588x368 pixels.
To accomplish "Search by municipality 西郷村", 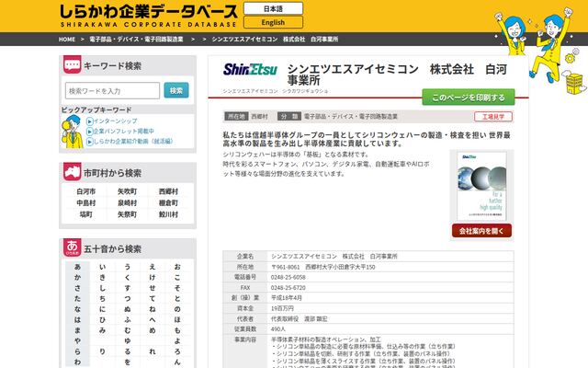I will 168,191.
